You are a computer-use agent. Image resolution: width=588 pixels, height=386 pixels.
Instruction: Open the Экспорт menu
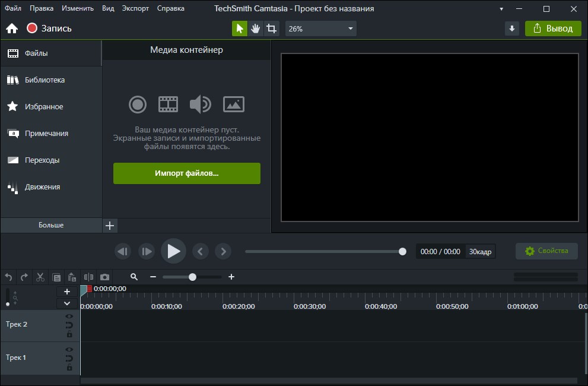click(135, 8)
